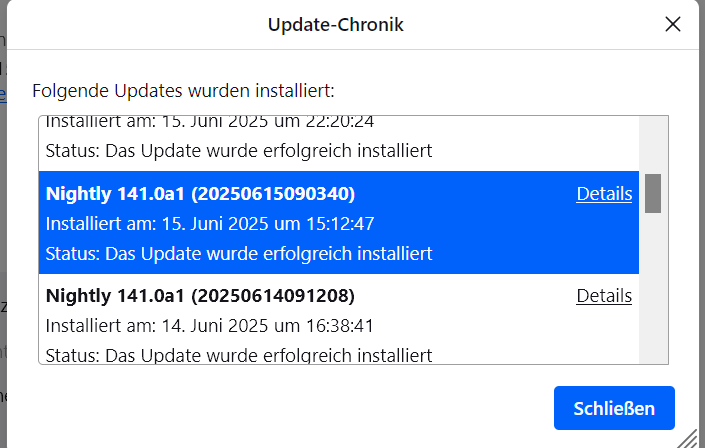Screen dimensions: 705x448
Task: Click the blue underlined link behind dialog's left edge
Action: click(3, 96)
